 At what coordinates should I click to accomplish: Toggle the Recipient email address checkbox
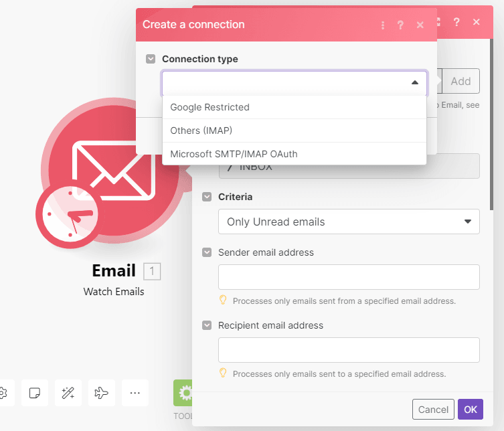pyautogui.click(x=207, y=325)
